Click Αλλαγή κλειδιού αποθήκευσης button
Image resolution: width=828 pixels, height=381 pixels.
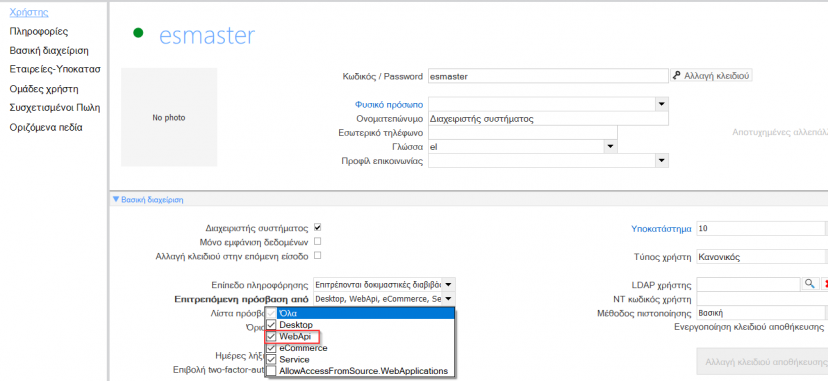click(x=763, y=362)
